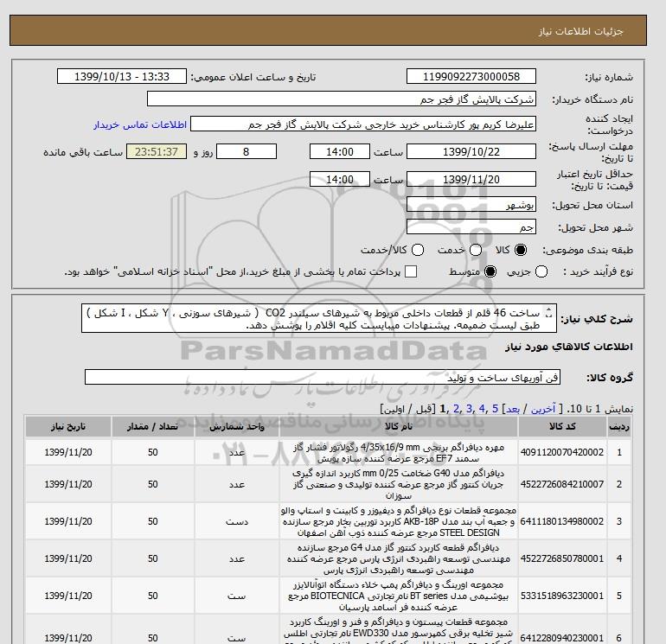The width and height of the screenshot is (666, 644).
Task: Open اطلاعات تماس خریدار link
Action: [140, 124]
